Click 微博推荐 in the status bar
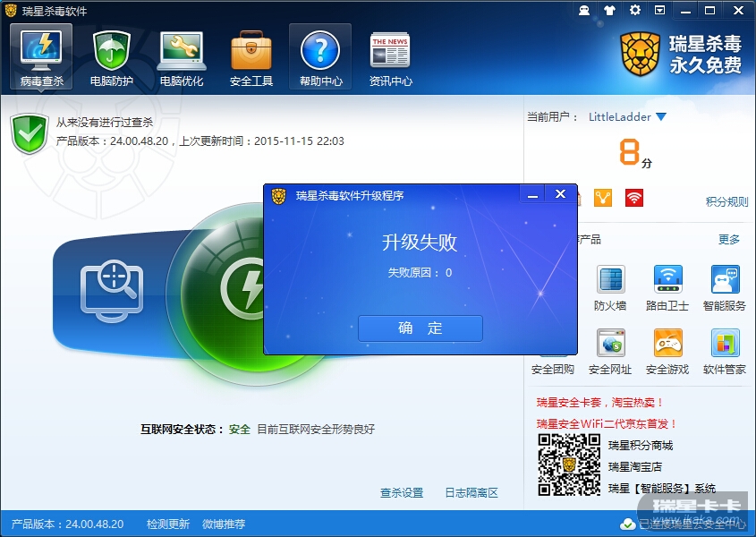Image resolution: width=756 pixels, height=537 pixels. pyautogui.click(x=224, y=524)
